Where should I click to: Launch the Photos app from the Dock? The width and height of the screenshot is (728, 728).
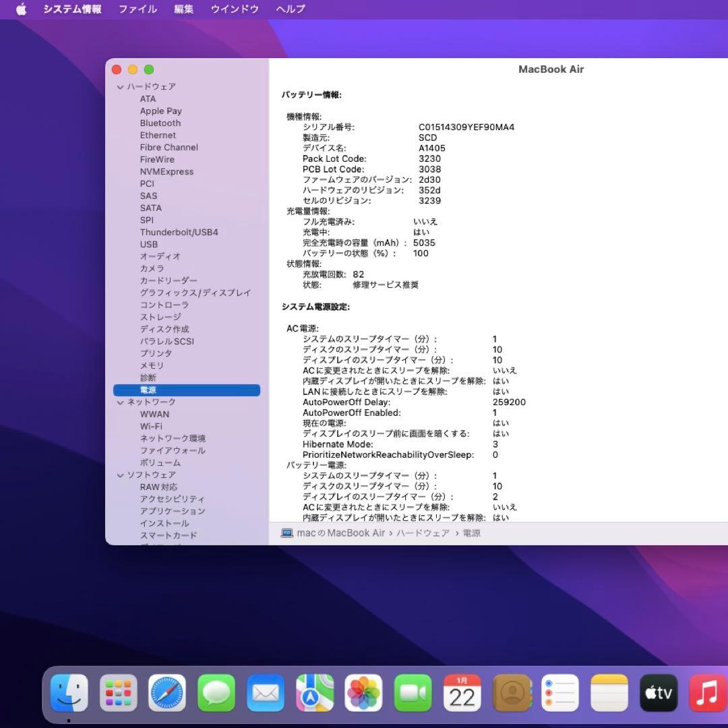[363, 692]
